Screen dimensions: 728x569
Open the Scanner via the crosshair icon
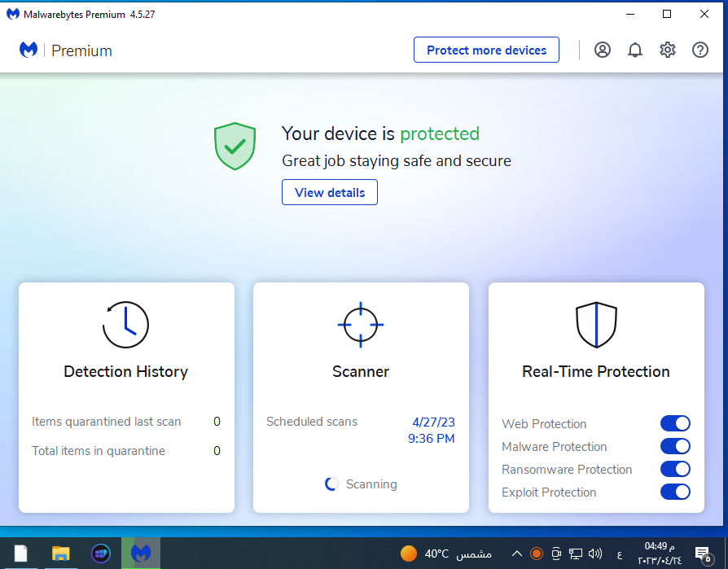point(361,325)
